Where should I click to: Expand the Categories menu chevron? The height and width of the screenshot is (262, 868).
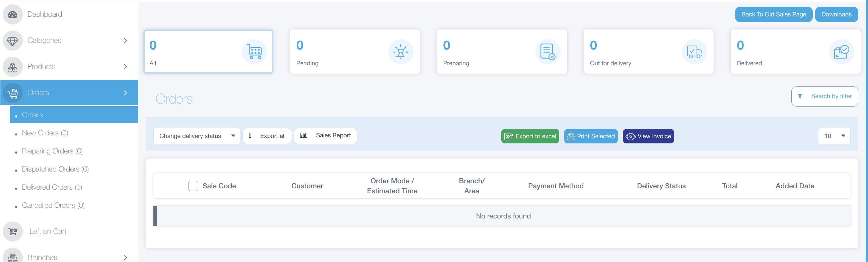click(x=125, y=41)
